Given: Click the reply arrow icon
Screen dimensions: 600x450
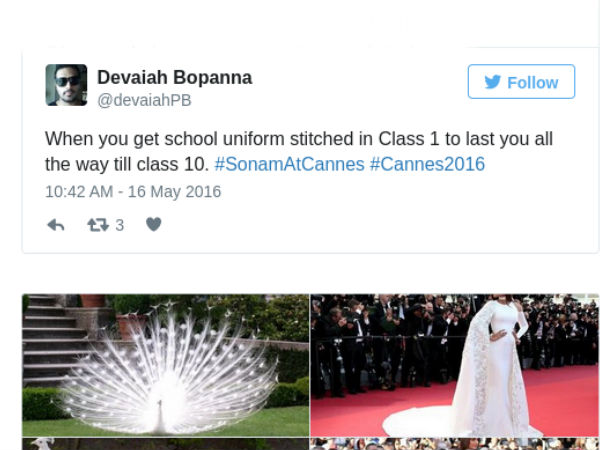Looking at the screenshot, I should [55, 225].
